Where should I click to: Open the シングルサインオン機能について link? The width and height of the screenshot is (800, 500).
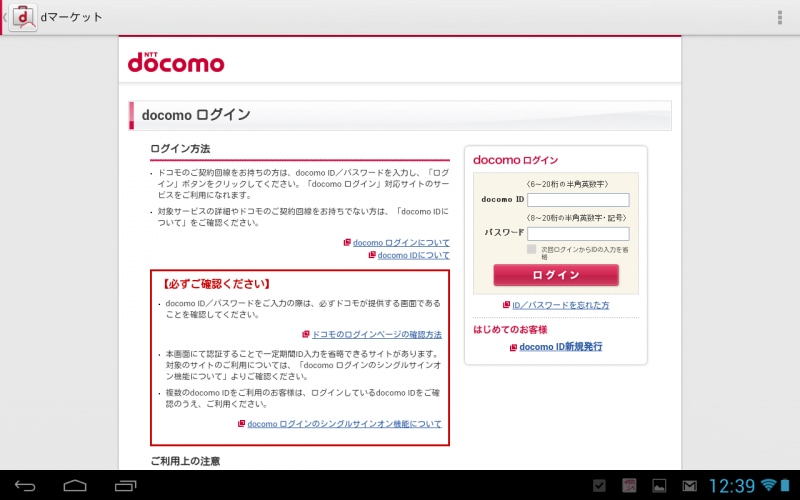coord(344,424)
